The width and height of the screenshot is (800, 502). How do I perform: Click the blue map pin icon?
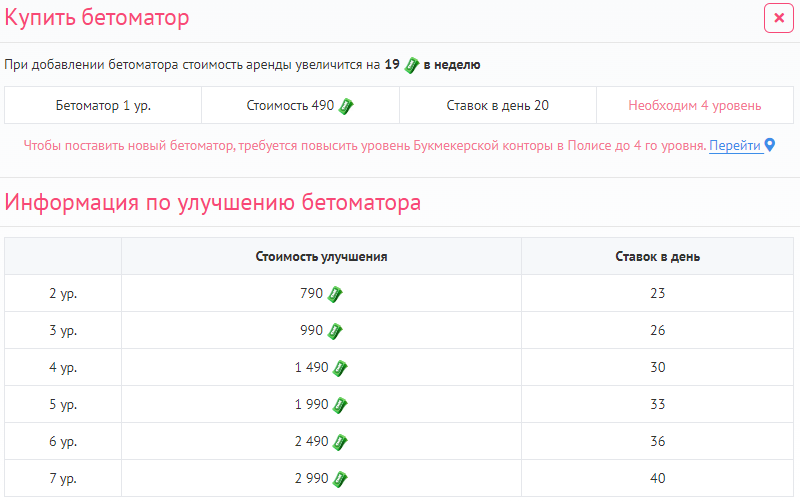coord(770,146)
